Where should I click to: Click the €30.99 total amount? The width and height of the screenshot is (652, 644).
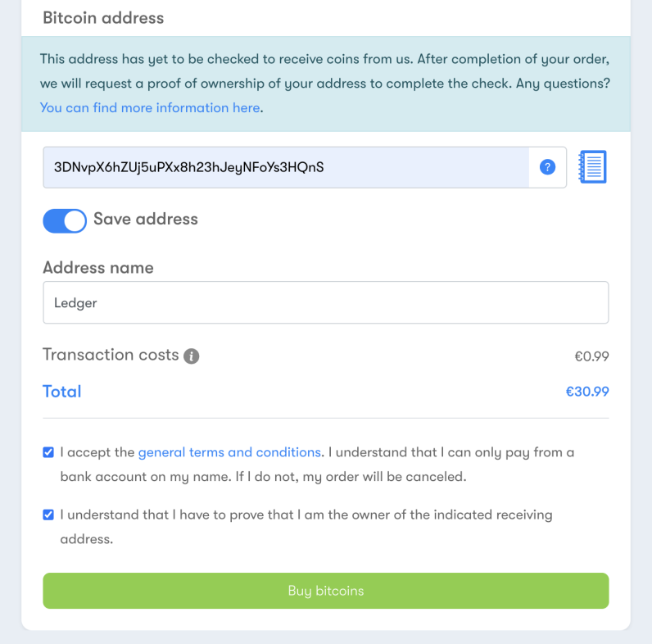click(x=587, y=392)
